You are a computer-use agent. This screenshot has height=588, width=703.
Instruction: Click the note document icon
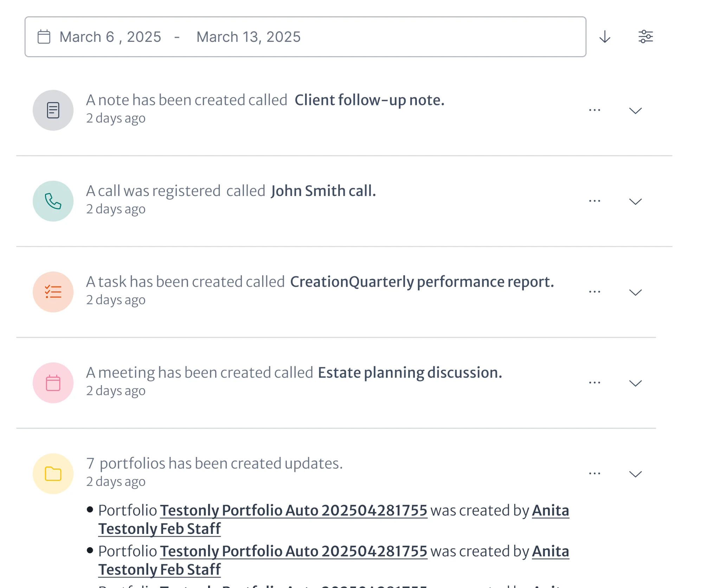click(53, 110)
